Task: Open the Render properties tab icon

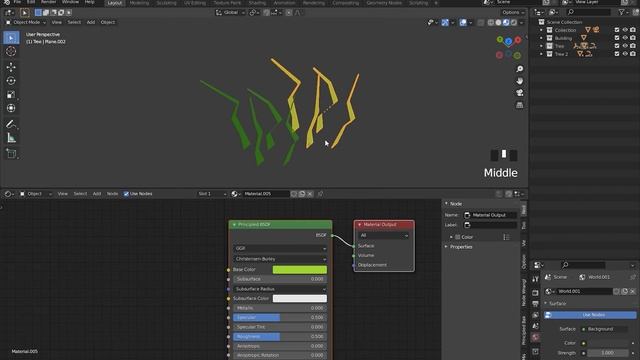Action: [536, 293]
